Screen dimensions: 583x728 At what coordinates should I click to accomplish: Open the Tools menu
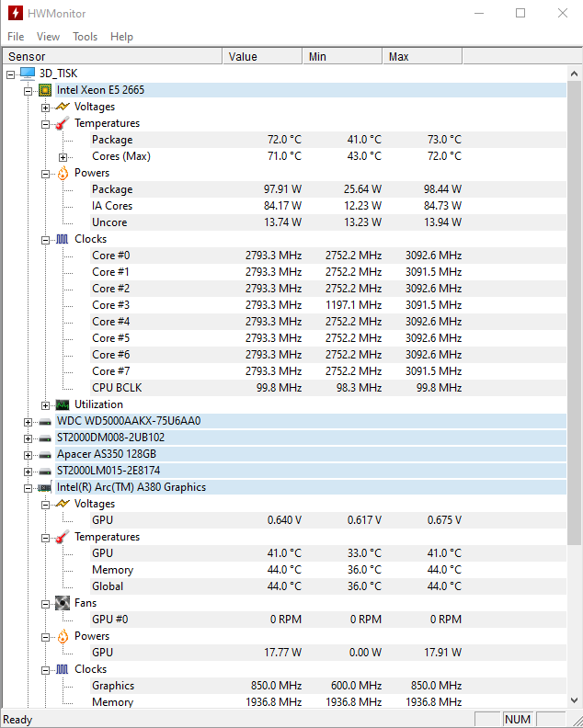[86, 37]
